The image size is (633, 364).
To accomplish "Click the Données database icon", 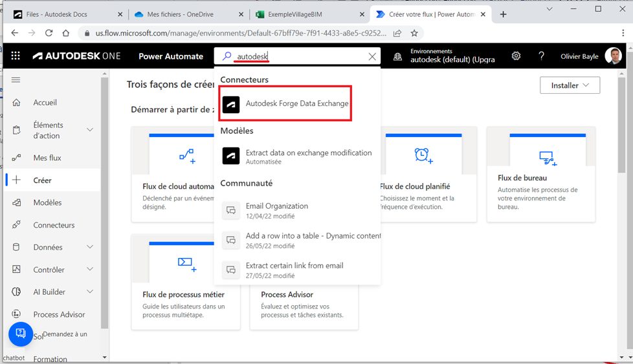I will (x=16, y=247).
